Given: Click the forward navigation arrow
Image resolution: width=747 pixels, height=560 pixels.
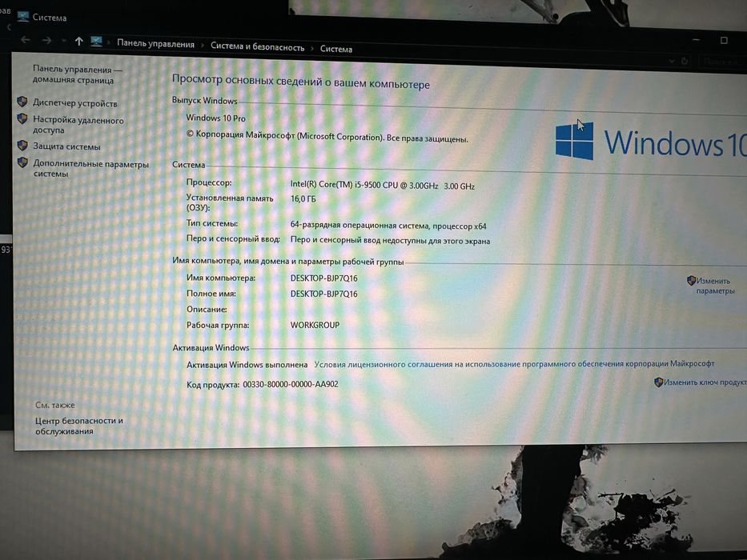Looking at the screenshot, I should tap(46, 41).
